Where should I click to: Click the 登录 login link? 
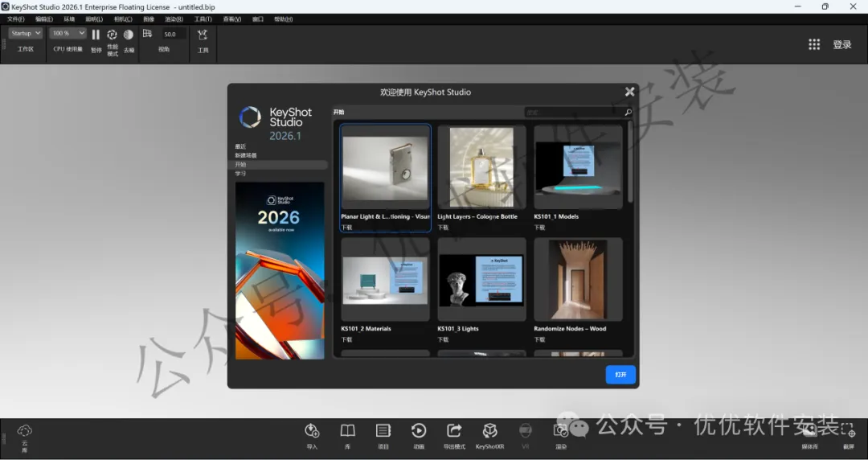(842, 45)
